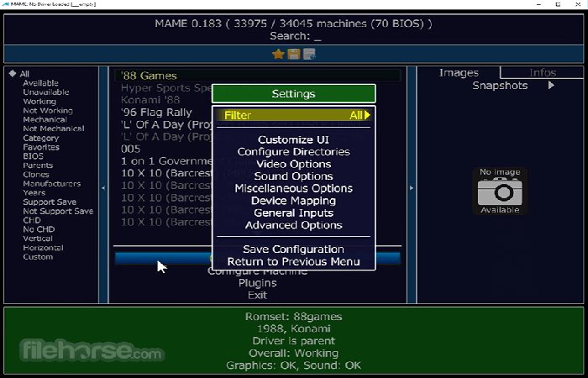Switch to the Images tab
588x378 pixels.
click(x=459, y=73)
